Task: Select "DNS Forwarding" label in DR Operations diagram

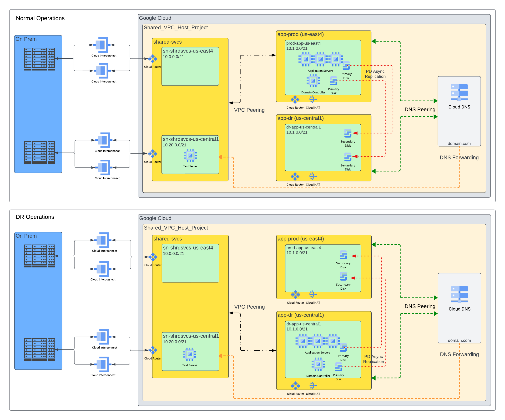Action: pyautogui.click(x=459, y=354)
